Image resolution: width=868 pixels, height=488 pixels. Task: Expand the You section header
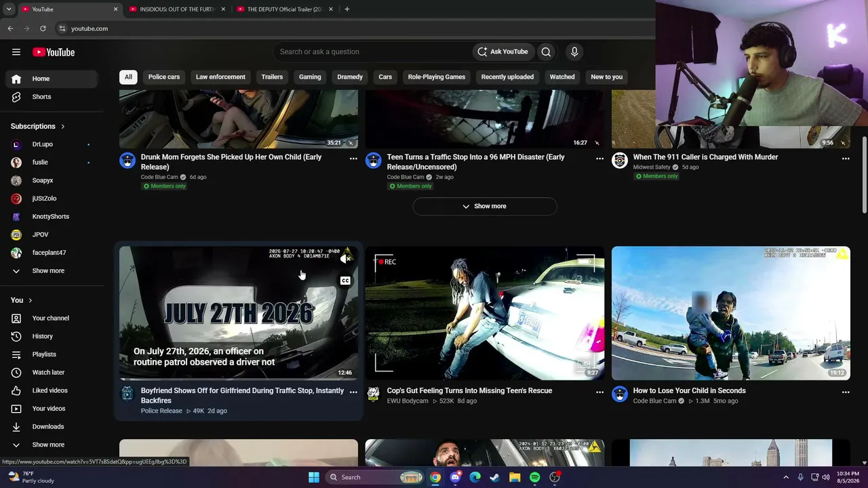pyautogui.click(x=22, y=300)
